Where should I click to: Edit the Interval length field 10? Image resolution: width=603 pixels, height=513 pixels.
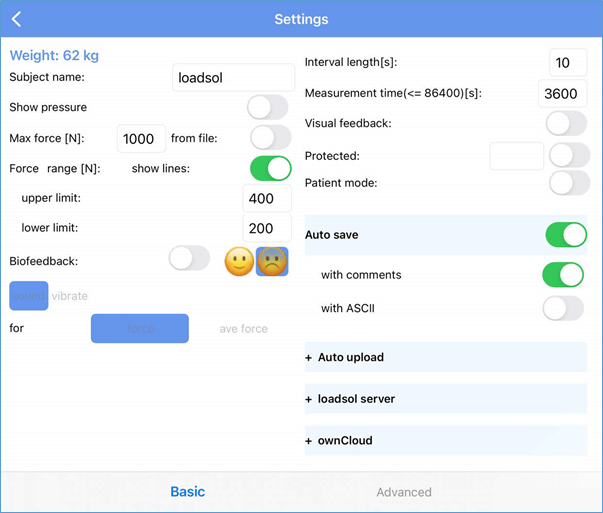coord(568,63)
